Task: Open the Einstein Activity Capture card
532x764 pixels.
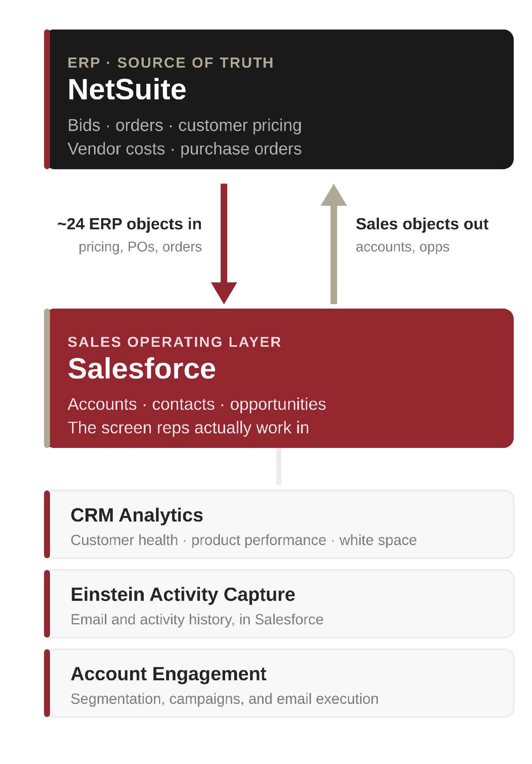Action: (279, 604)
